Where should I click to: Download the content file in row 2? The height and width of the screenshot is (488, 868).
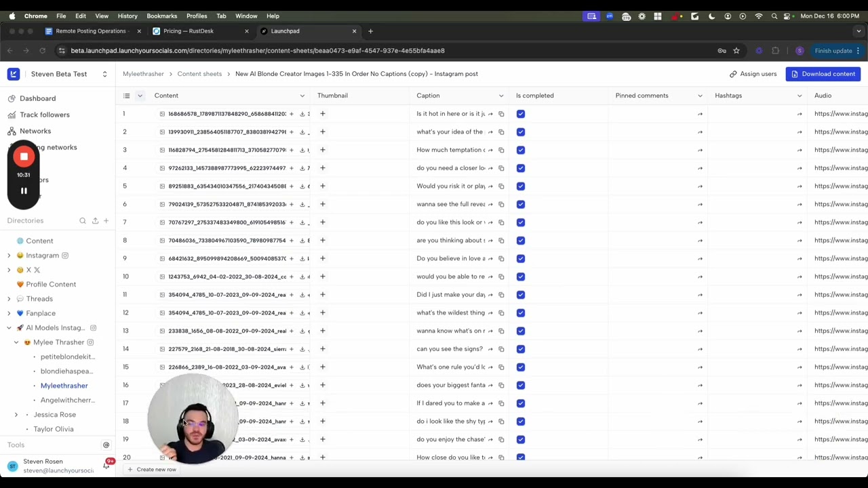302,132
